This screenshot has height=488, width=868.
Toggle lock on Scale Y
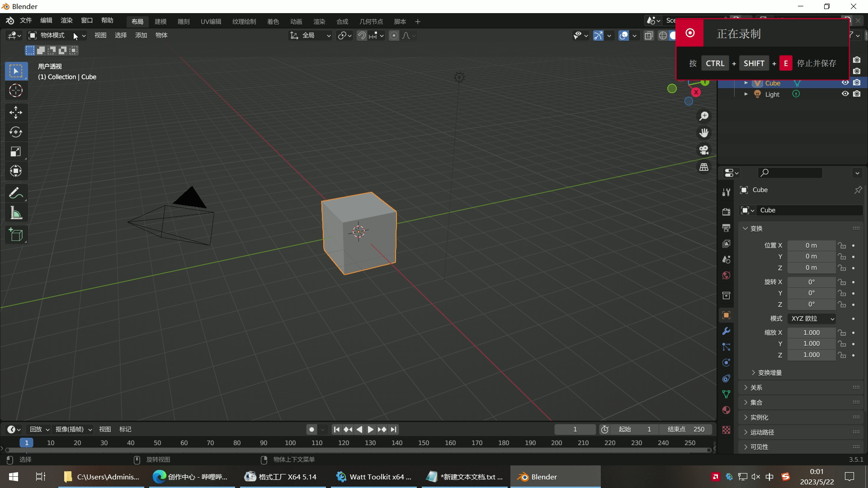[x=842, y=343]
